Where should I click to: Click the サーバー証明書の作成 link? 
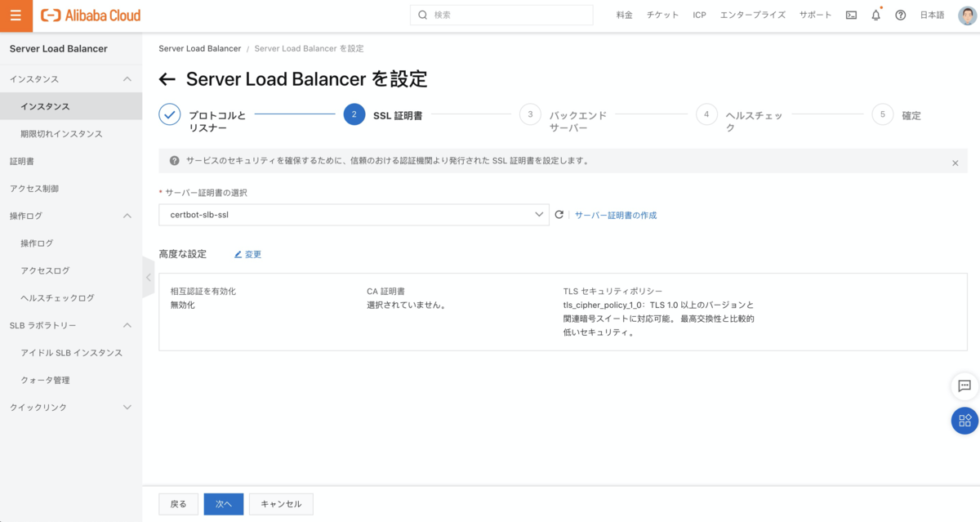616,215
